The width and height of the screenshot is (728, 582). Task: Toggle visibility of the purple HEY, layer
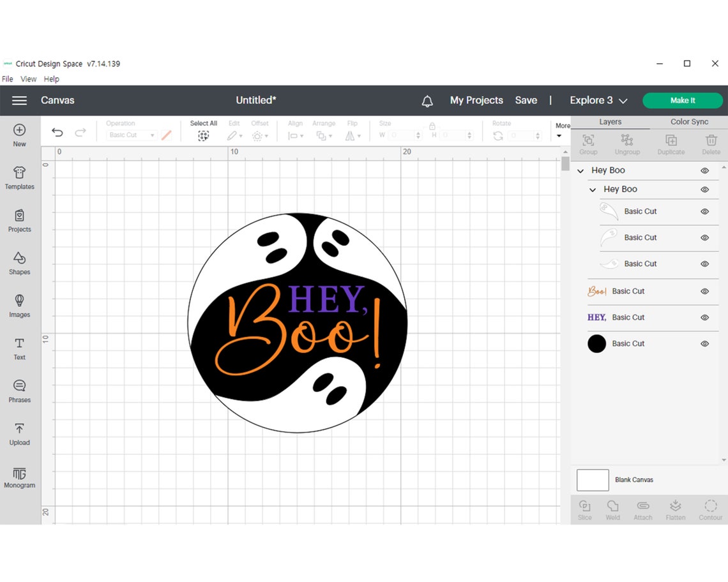pyautogui.click(x=704, y=317)
